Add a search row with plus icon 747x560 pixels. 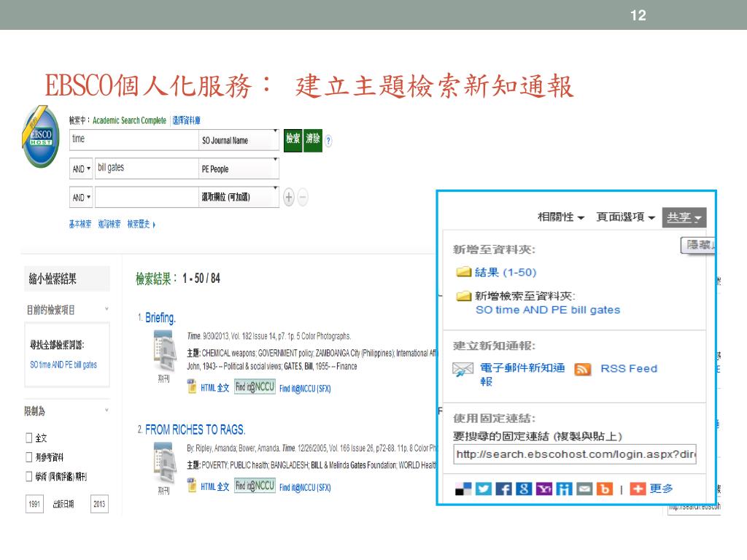point(289,197)
